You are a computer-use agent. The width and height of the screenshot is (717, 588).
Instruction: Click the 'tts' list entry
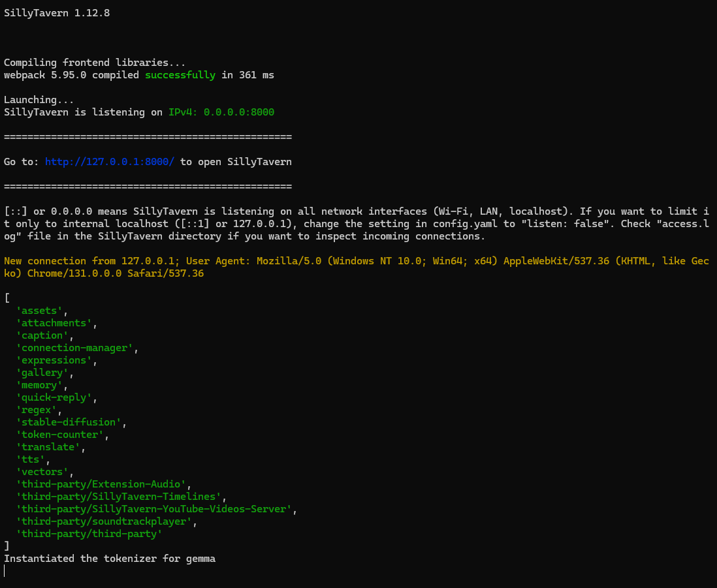point(31,459)
